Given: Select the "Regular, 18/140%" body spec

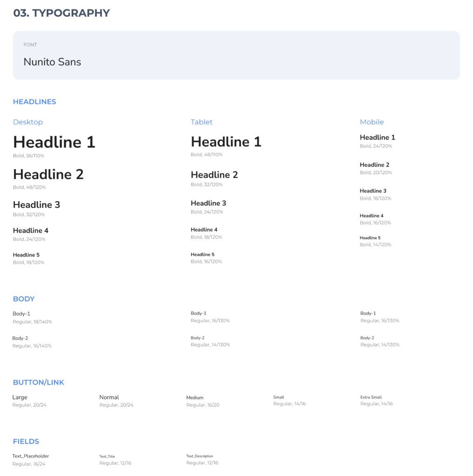Looking at the screenshot, I should [32, 322].
